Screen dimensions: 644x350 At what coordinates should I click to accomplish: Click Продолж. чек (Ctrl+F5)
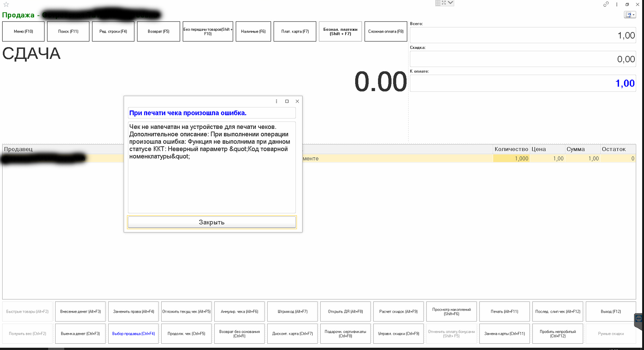click(186, 334)
